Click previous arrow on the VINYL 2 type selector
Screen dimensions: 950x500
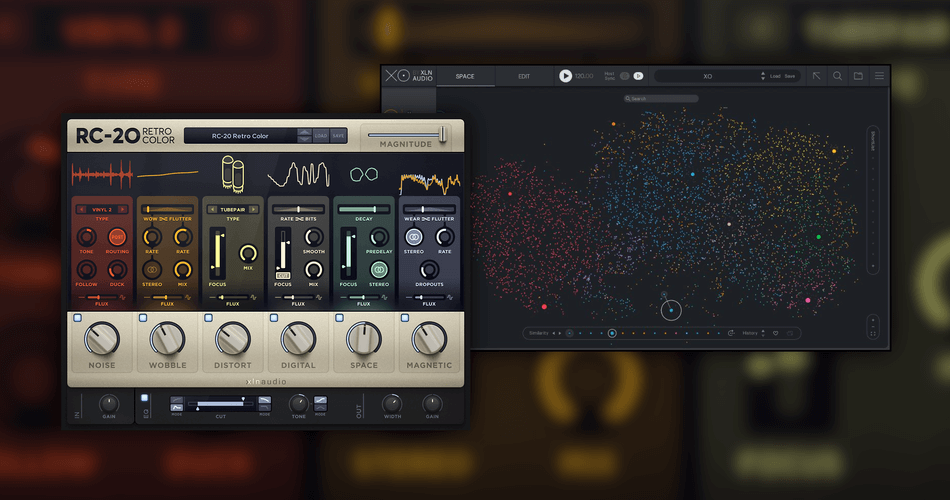82,209
